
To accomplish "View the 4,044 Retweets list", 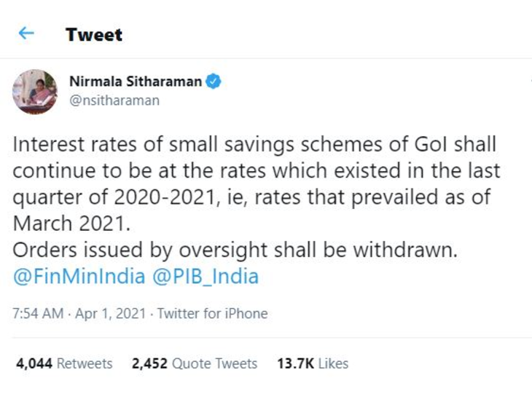I will click(x=64, y=363).
